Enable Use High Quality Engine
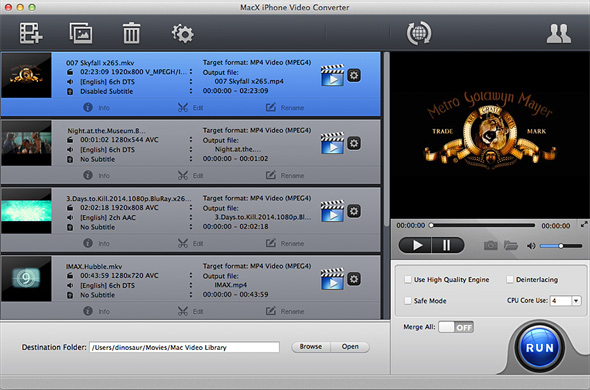This screenshot has height=390, width=590. pos(408,279)
